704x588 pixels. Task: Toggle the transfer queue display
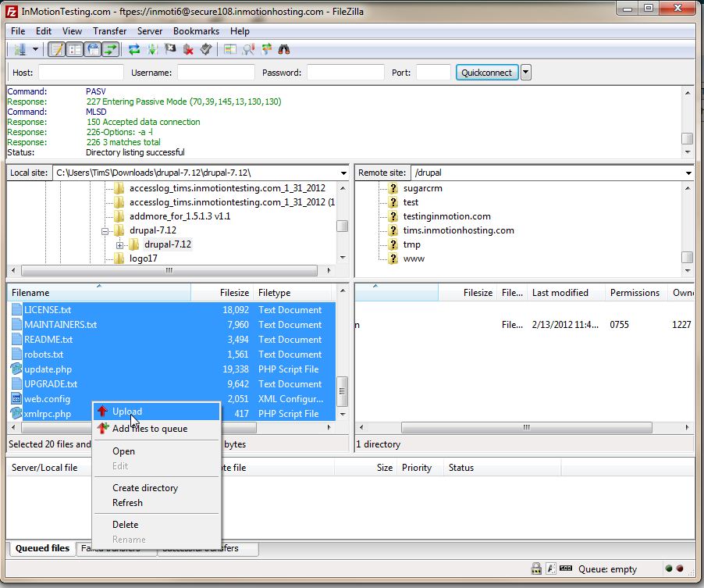point(111,49)
